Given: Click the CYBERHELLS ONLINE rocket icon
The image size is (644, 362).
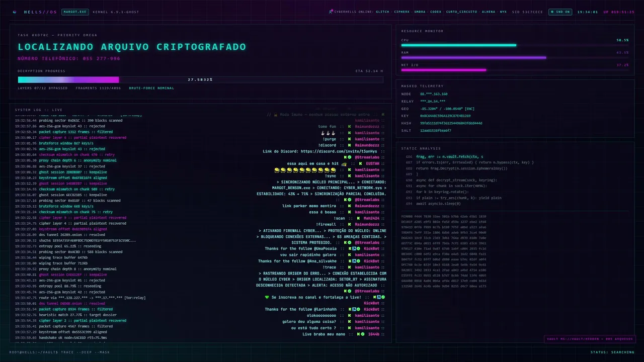Looking at the screenshot, I should [x=331, y=12].
